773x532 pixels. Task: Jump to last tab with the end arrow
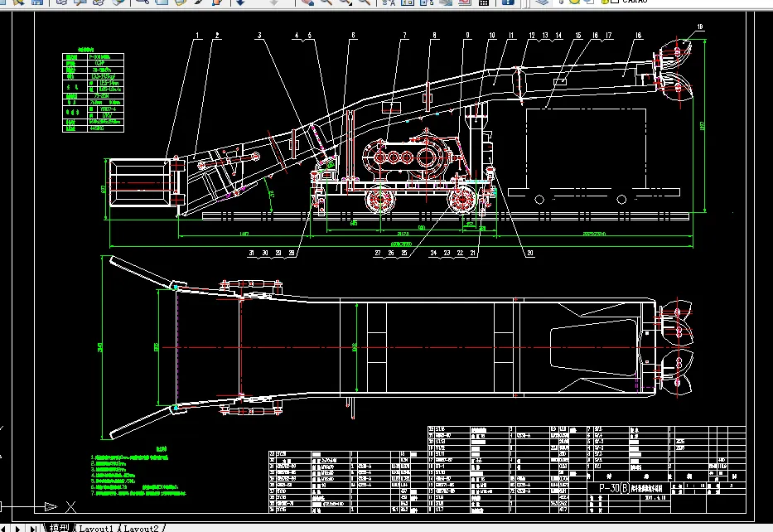coord(33,529)
